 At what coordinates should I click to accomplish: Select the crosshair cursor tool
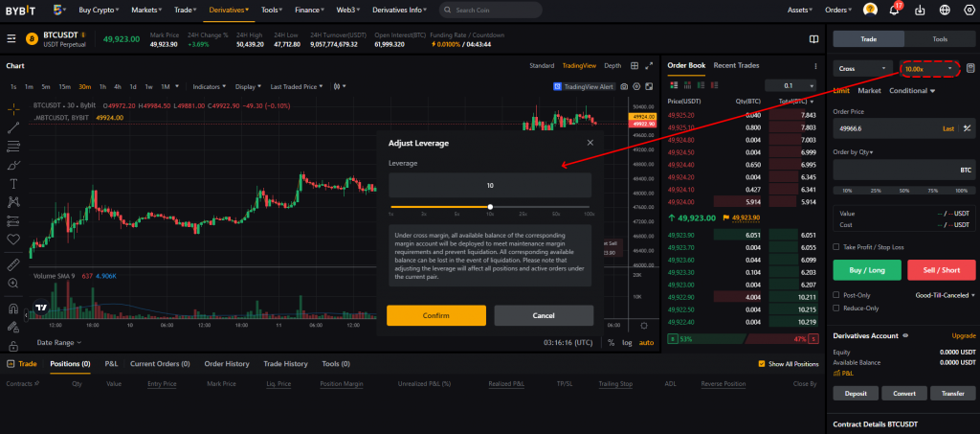coord(13,109)
